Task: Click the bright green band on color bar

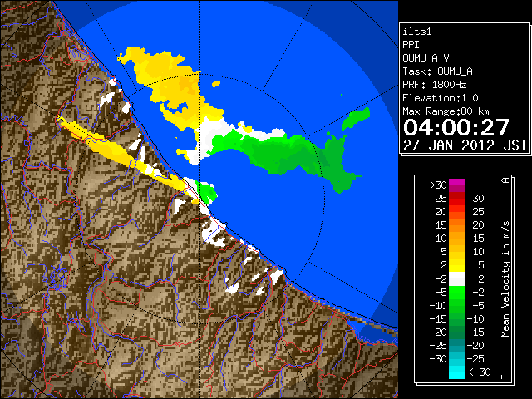Action: coord(457,293)
